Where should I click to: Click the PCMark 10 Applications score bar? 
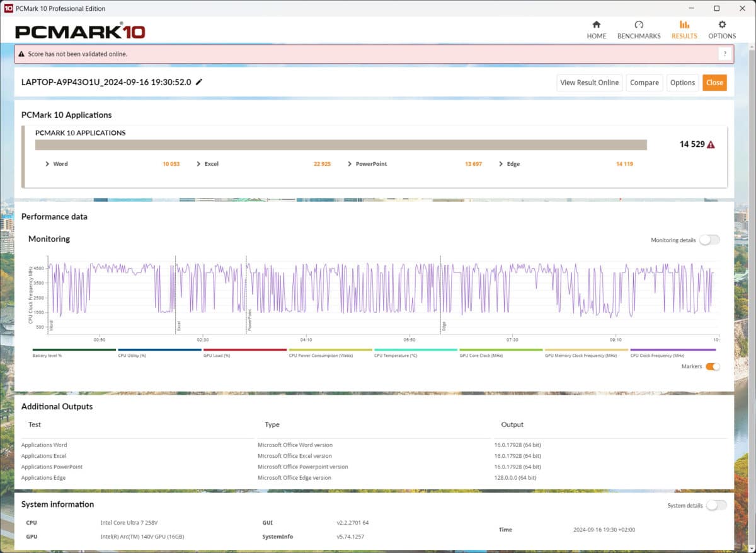(341, 145)
